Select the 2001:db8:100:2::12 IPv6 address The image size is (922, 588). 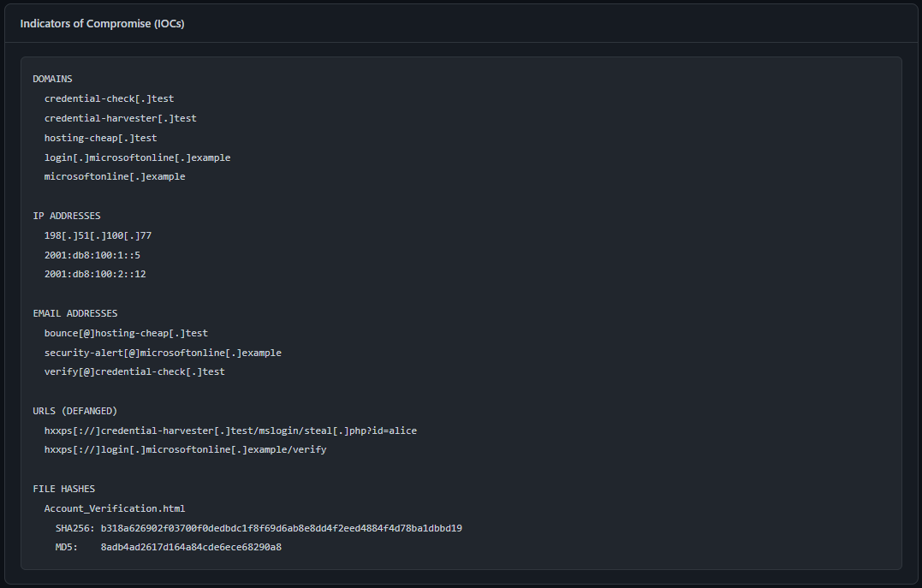[x=95, y=274]
